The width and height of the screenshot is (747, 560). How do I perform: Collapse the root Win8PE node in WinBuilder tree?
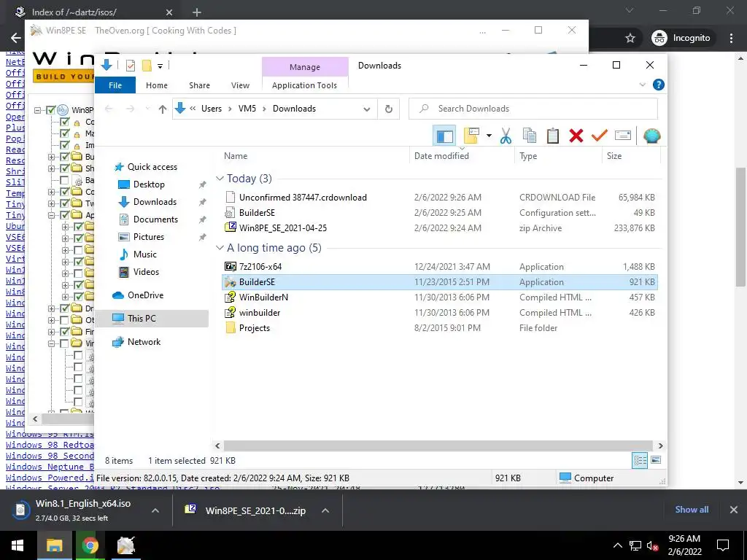[38, 110]
